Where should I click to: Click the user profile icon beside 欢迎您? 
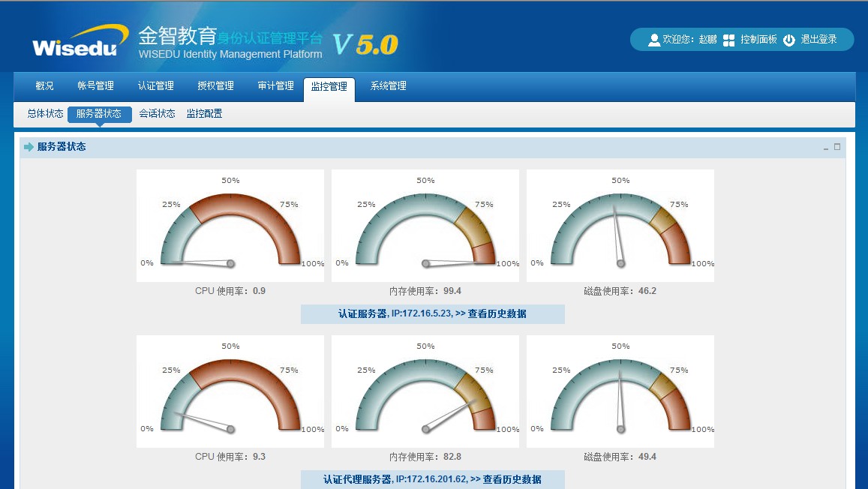pyautogui.click(x=653, y=40)
